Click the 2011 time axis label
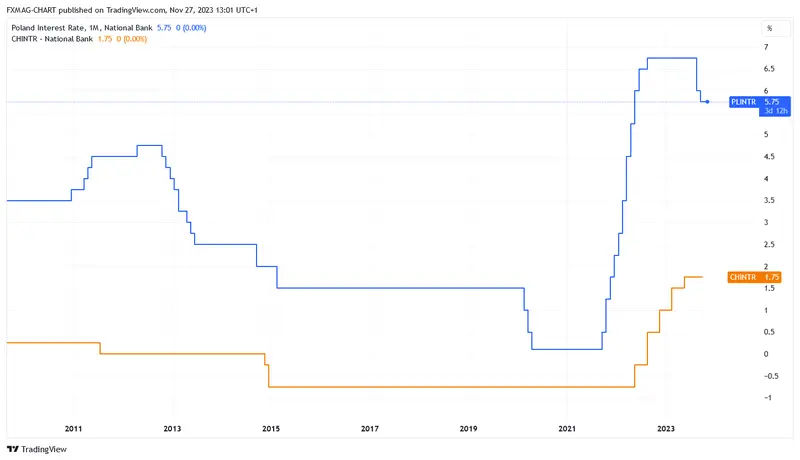Viewport: 800px width, 460px height. tap(72, 428)
